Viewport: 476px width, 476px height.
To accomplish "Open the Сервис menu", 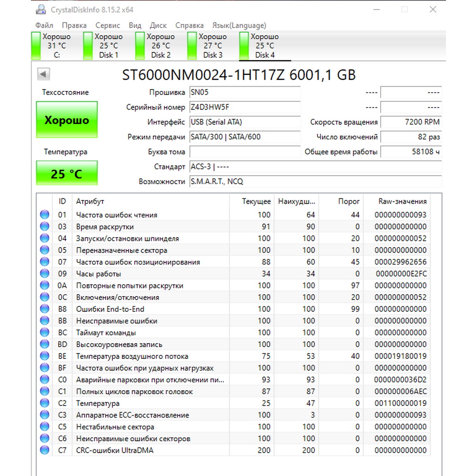I will click(x=108, y=25).
